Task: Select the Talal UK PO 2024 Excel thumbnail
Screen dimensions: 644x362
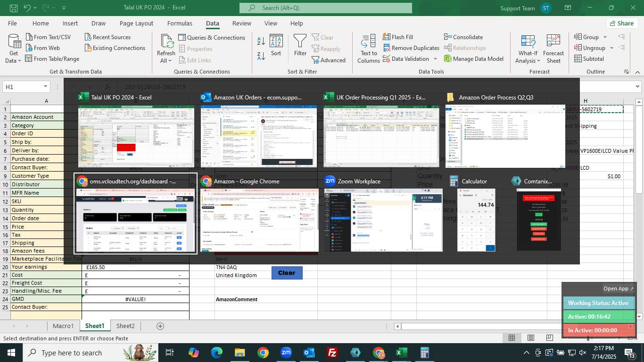Action: click(x=136, y=137)
